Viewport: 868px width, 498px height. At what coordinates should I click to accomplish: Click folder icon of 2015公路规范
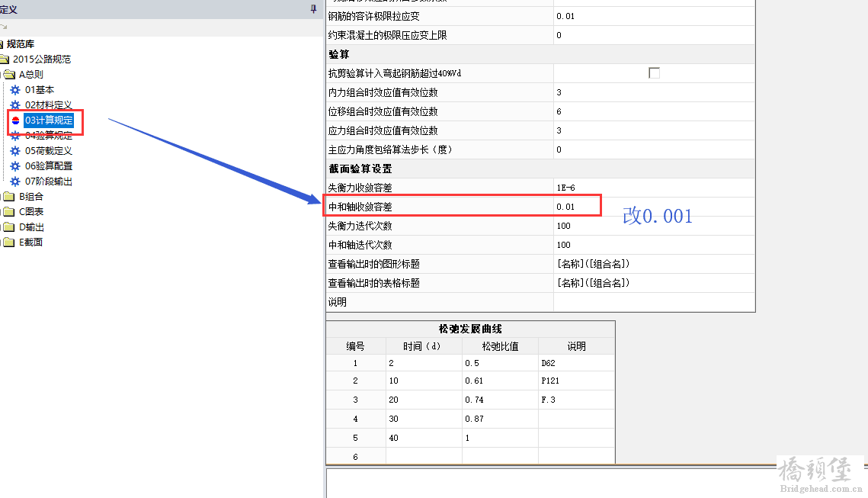[x=5, y=59]
